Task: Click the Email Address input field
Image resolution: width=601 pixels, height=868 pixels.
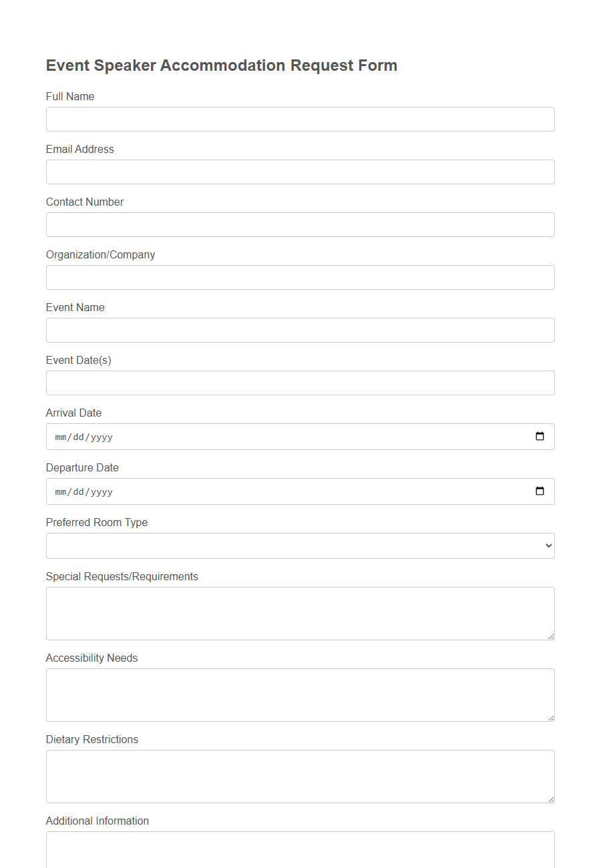Action: (x=300, y=172)
